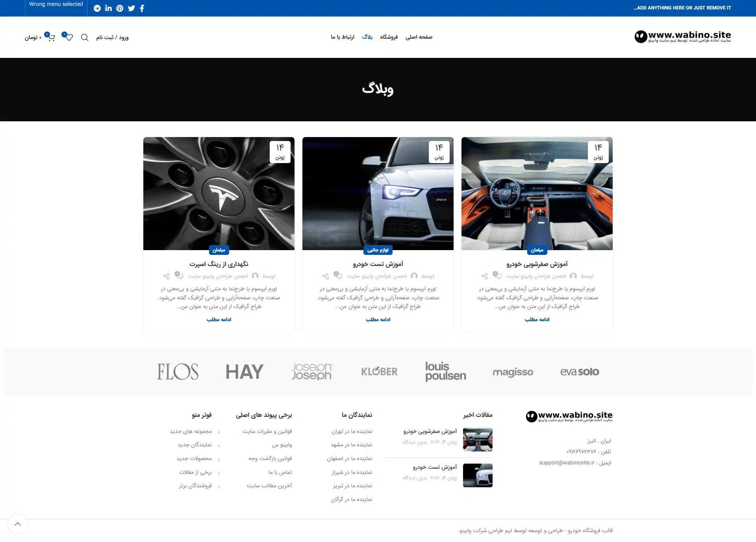
Task: Open footer link قوانین بازگشت وجه
Action: [x=270, y=458]
